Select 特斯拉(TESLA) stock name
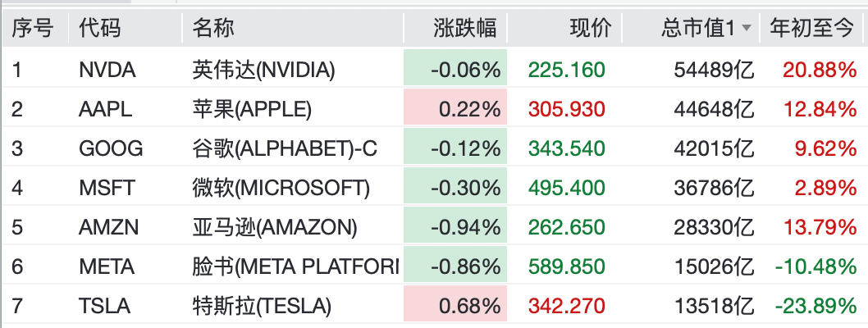The height and width of the screenshot is (328, 868). (262, 306)
